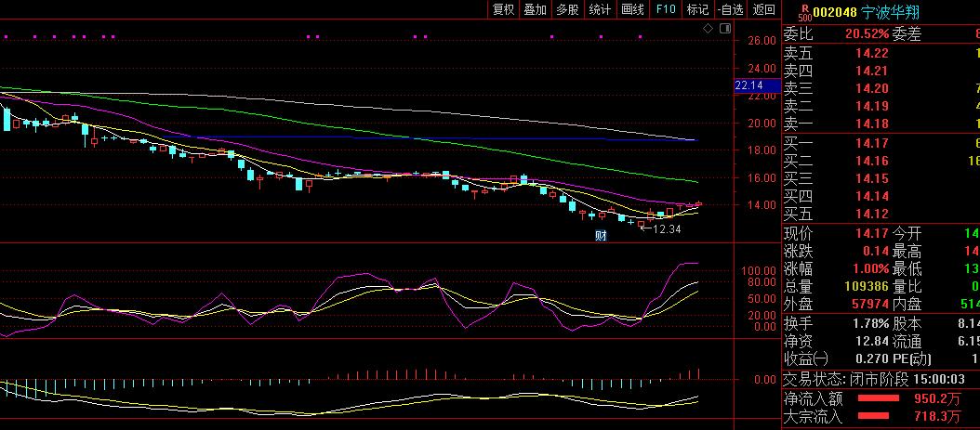Click the diamond icon above the price axis
This screenshot has width=980, height=430.
(x=708, y=29)
